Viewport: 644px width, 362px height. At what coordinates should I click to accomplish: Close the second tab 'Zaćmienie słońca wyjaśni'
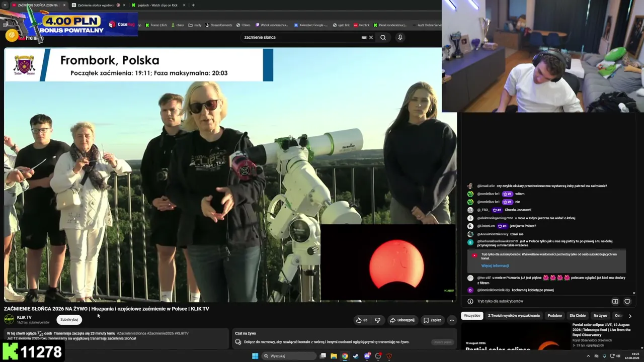124,5
